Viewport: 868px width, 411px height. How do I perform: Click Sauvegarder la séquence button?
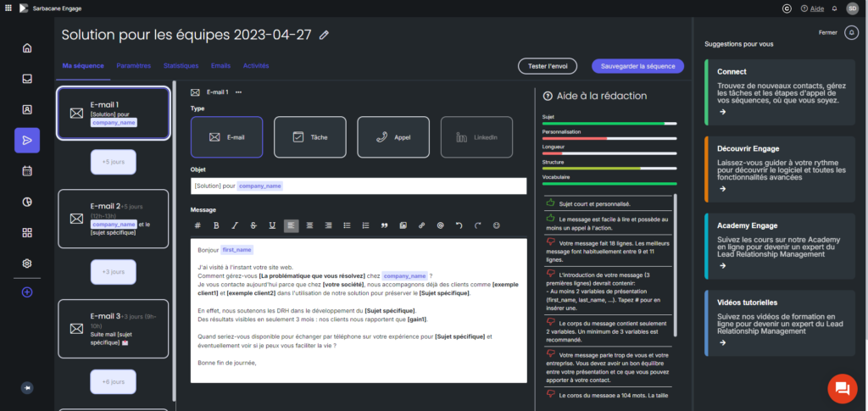637,66
